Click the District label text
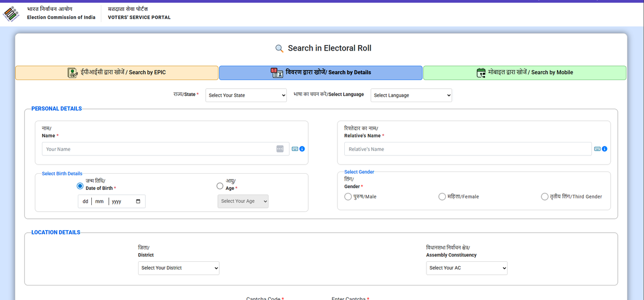The image size is (644, 300). 146,255
